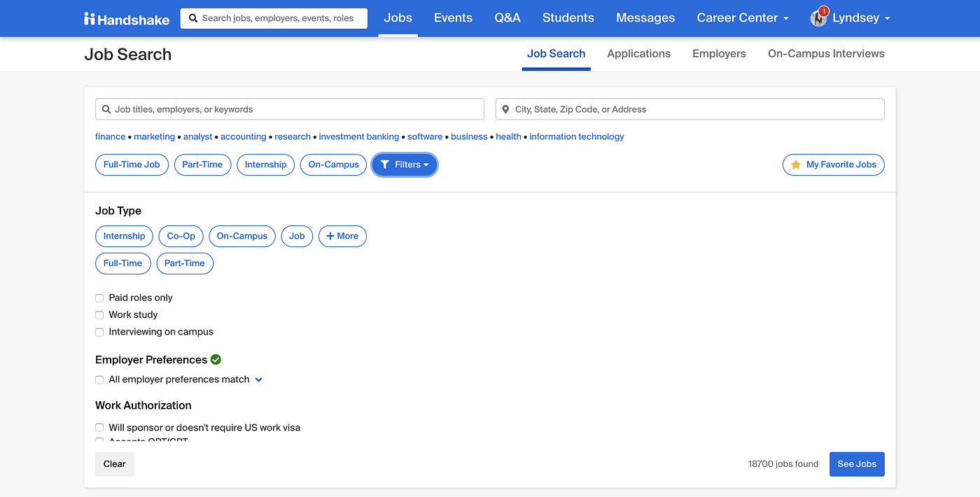The image size is (980, 497).
Task: Click the funnel icon on Filters button
Action: coord(385,164)
